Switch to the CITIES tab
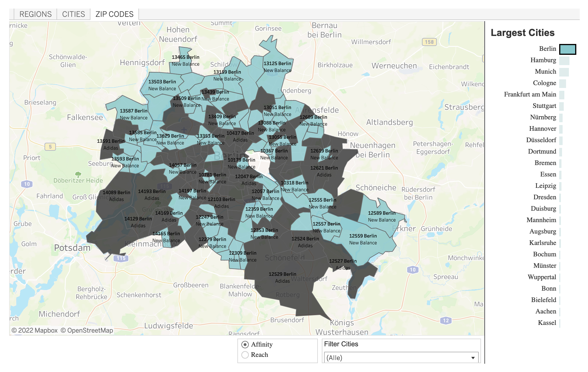588x372 pixels. [74, 14]
